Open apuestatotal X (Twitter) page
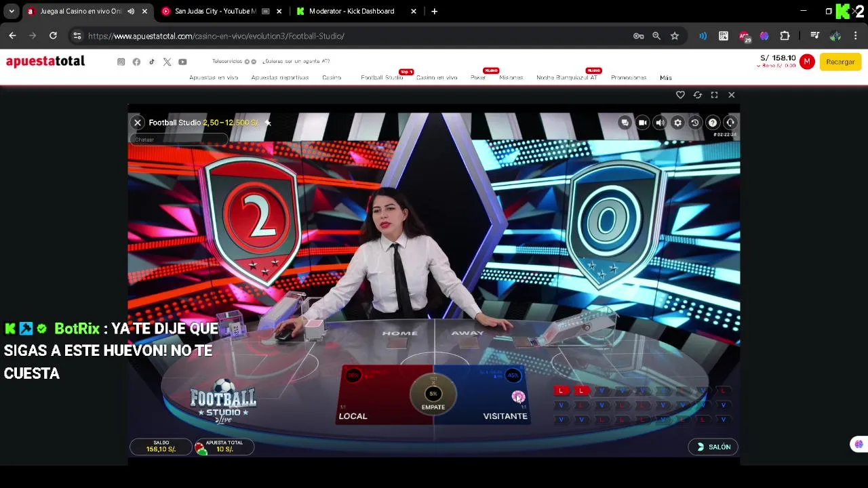The image size is (868, 488). pyautogui.click(x=167, y=62)
